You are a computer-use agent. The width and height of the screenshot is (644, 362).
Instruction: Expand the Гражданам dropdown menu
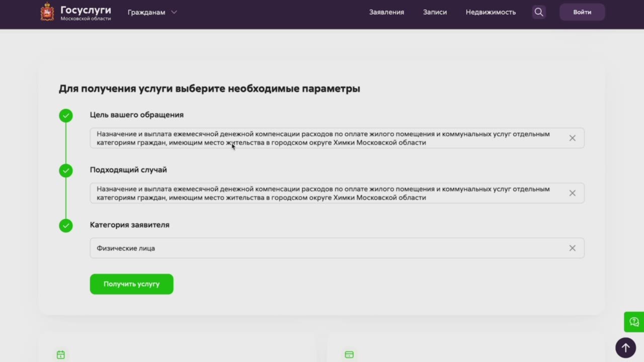click(x=152, y=12)
